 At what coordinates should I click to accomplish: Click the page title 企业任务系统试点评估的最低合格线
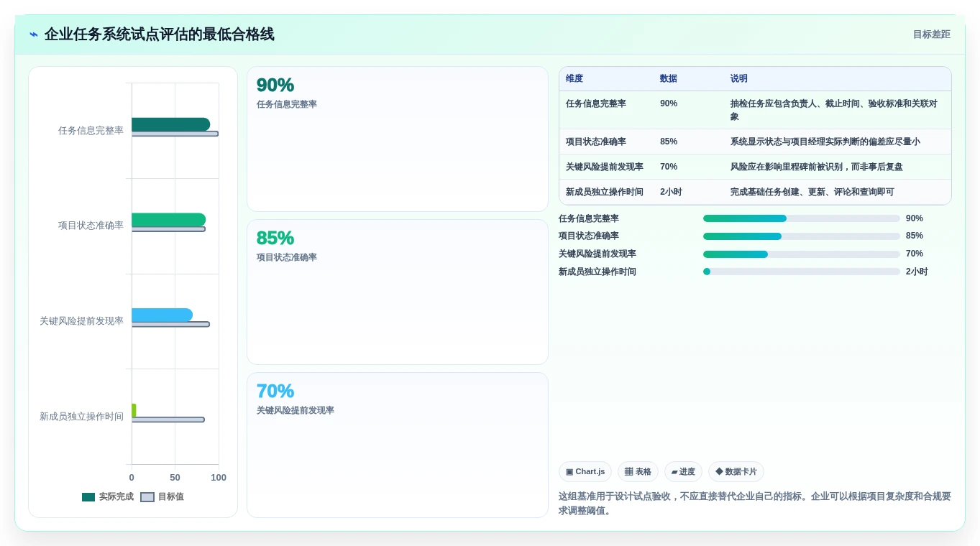click(x=160, y=34)
